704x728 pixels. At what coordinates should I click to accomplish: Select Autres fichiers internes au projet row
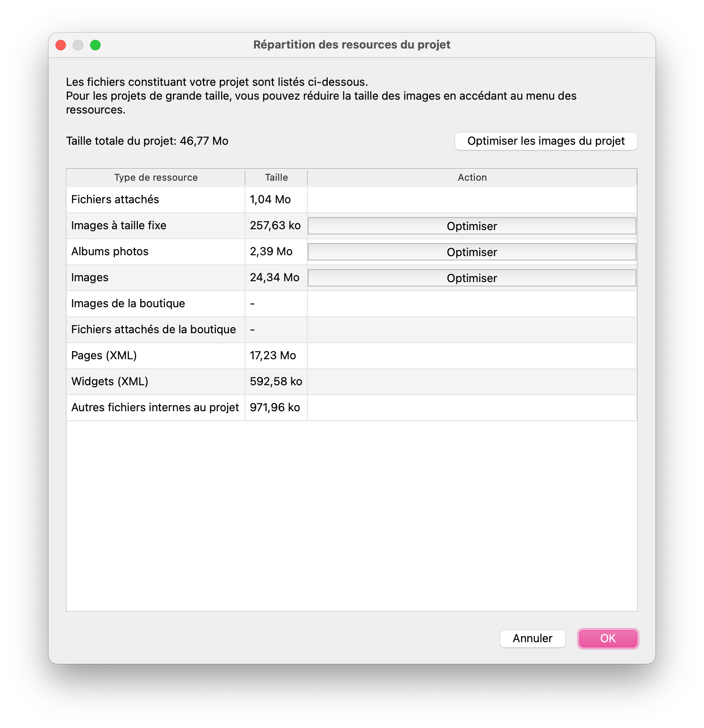(x=155, y=408)
